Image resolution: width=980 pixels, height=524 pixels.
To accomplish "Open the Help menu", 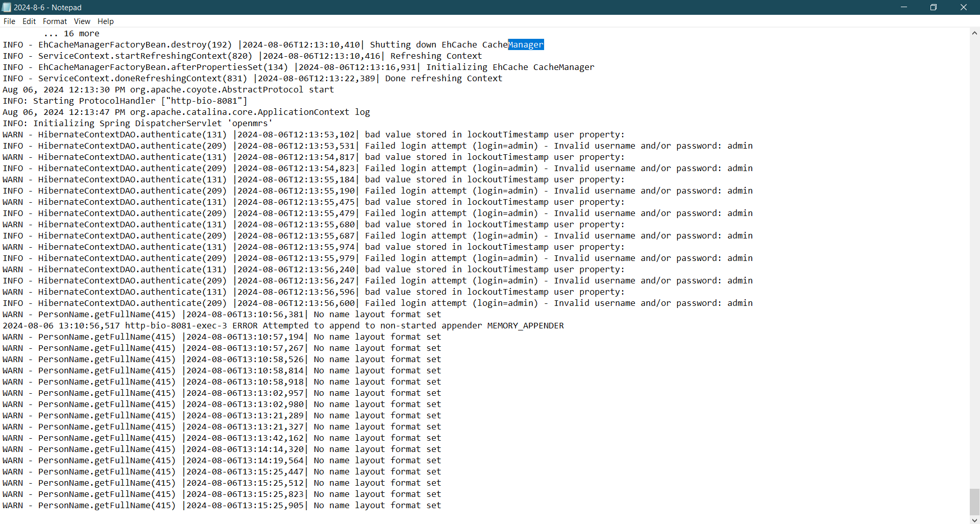I will tap(106, 21).
